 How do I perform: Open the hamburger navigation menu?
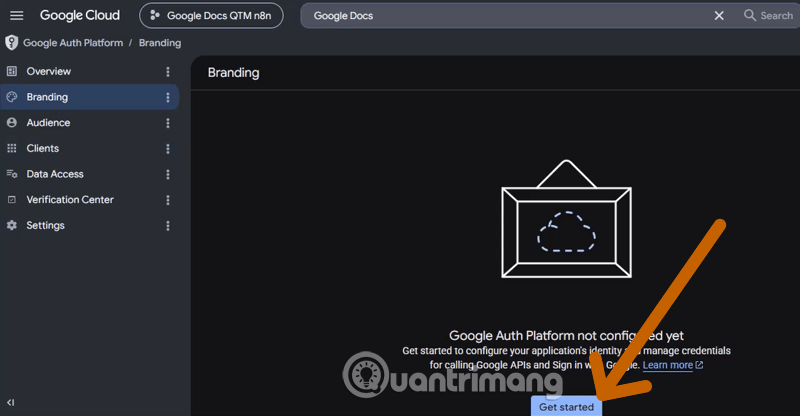click(16, 15)
